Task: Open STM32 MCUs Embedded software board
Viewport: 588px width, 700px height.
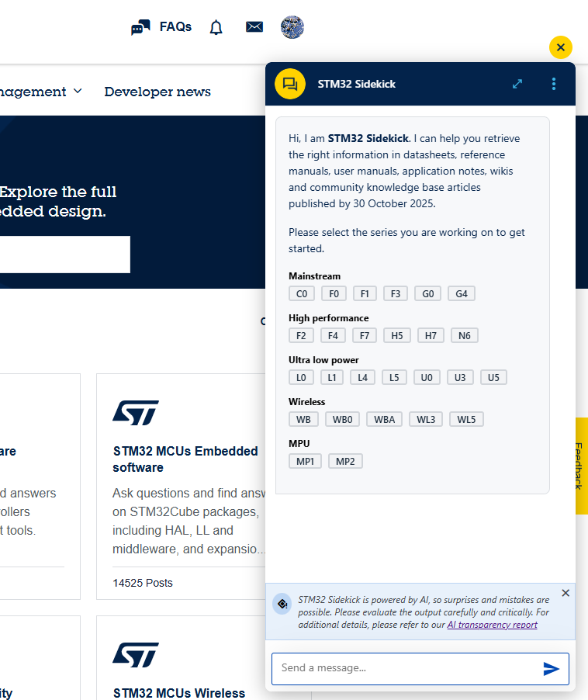Action: pos(185,459)
